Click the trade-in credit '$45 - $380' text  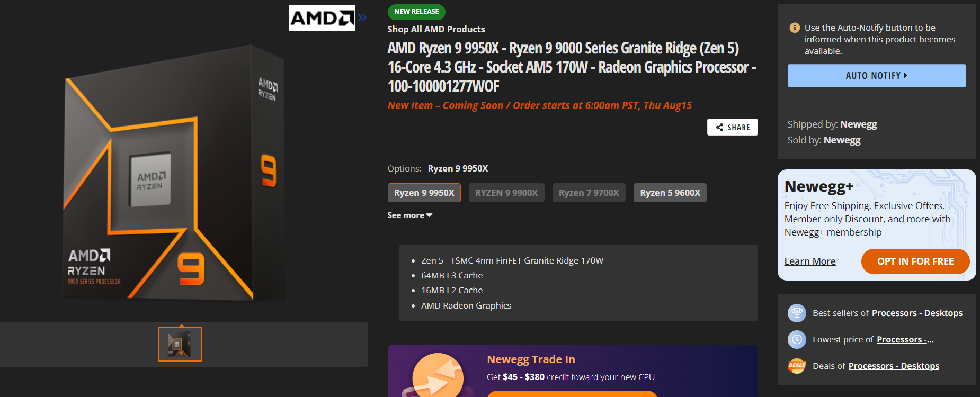(x=523, y=377)
